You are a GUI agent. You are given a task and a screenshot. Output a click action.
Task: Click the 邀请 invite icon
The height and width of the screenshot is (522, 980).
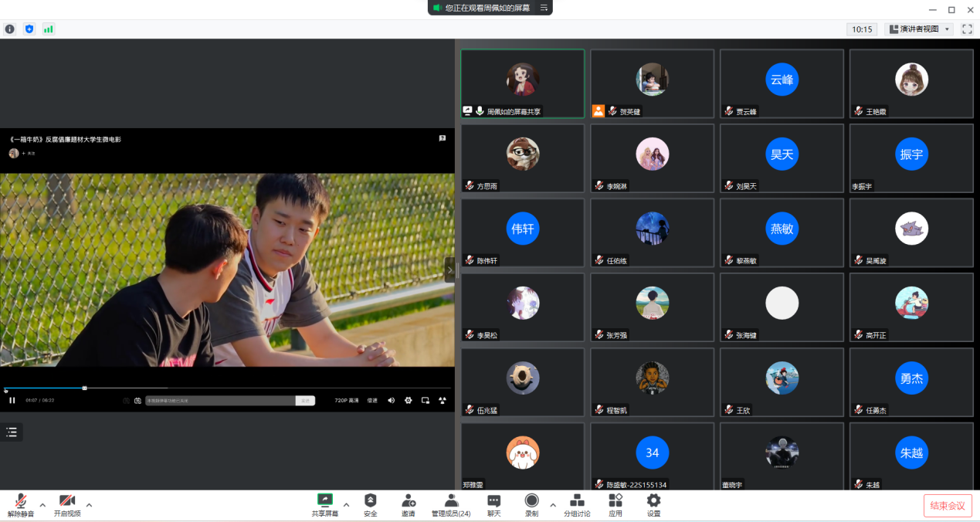[x=408, y=505]
